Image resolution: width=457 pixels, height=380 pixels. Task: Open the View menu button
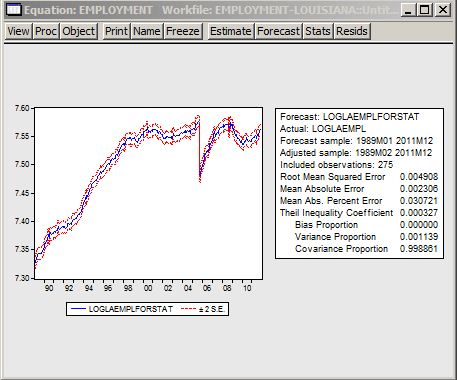point(18,31)
